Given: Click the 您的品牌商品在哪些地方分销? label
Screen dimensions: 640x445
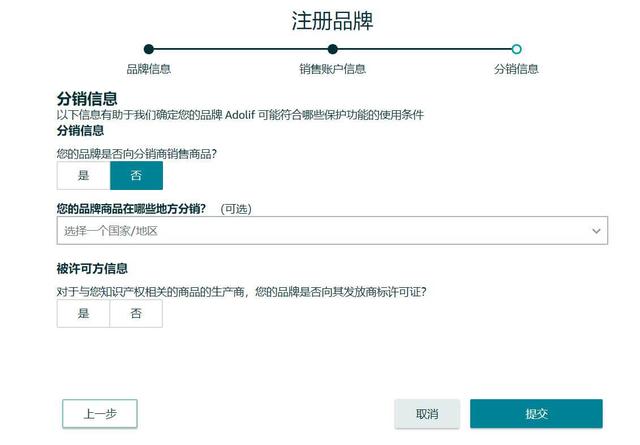Looking at the screenshot, I should (x=131, y=209).
